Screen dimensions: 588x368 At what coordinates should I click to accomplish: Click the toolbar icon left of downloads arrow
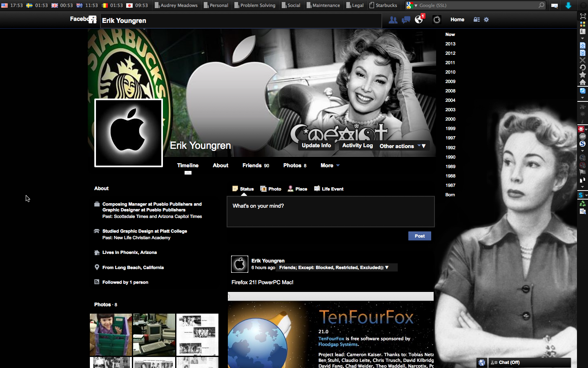click(555, 5)
